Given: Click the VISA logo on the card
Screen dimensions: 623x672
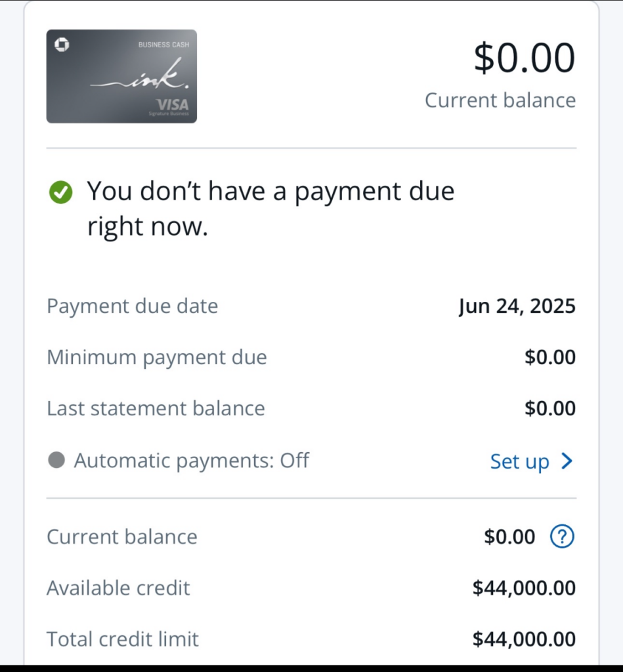Looking at the screenshot, I should 173,104.
